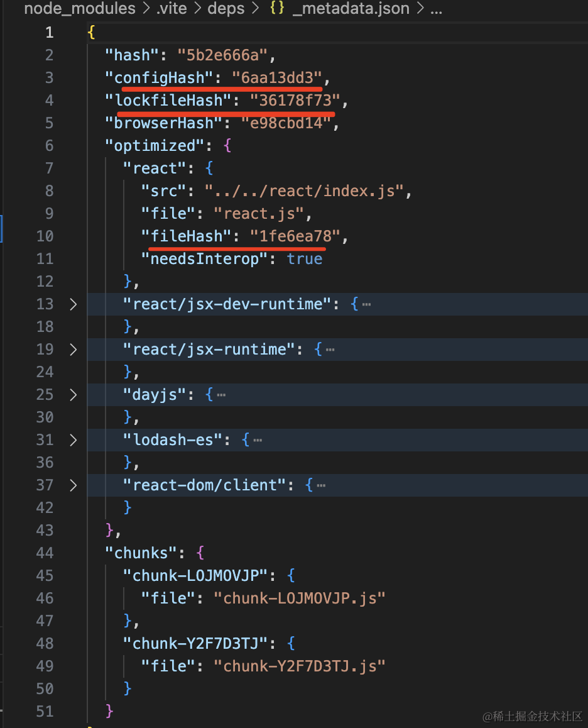
Task: Click the "react/jsx-runtime" key text
Action: [x=209, y=350]
